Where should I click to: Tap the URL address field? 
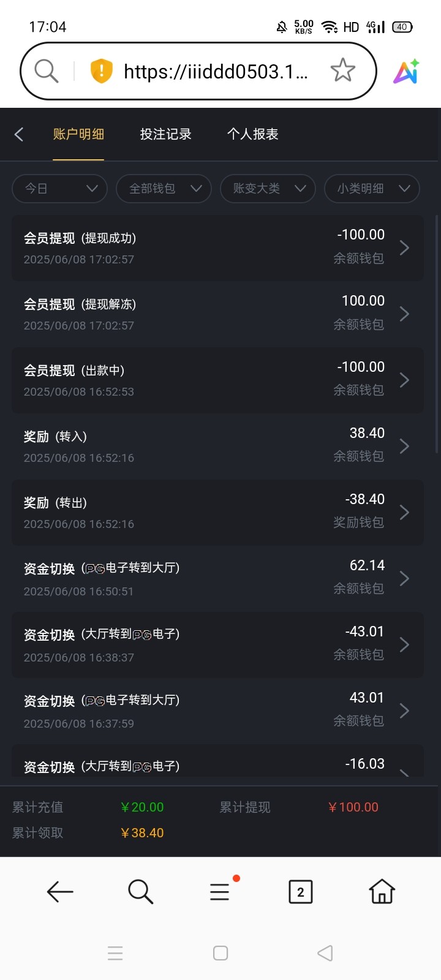pyautogui.click(x=216, y=72)
